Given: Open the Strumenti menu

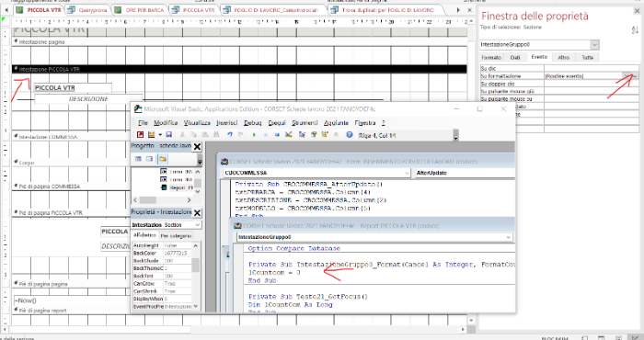Looking at the screenshot, I should (305, 122).
